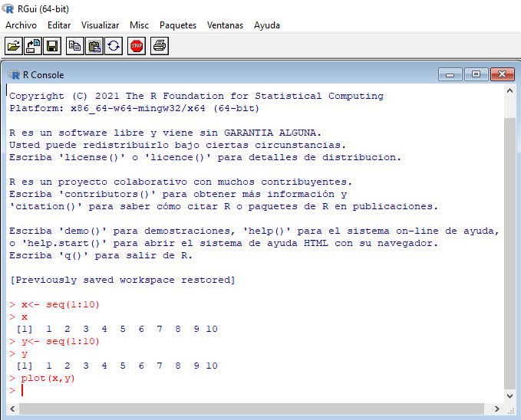Open the Ventanas menu
Screen dimensions: 521x420
pos(225,25)
